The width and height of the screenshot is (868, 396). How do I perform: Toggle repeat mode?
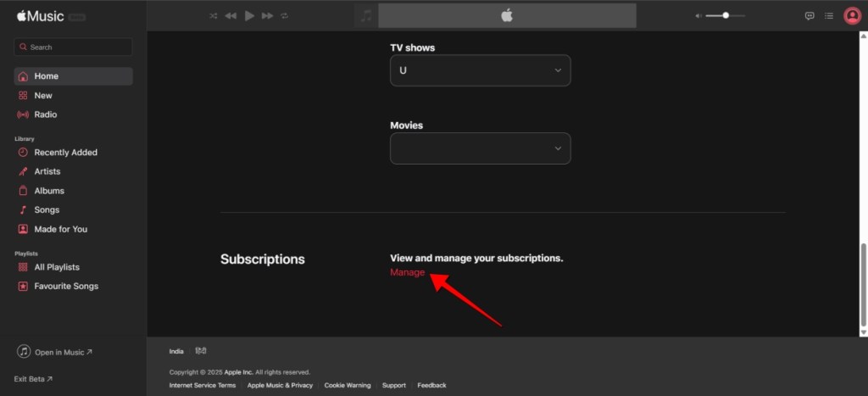[x=285, y=16]
